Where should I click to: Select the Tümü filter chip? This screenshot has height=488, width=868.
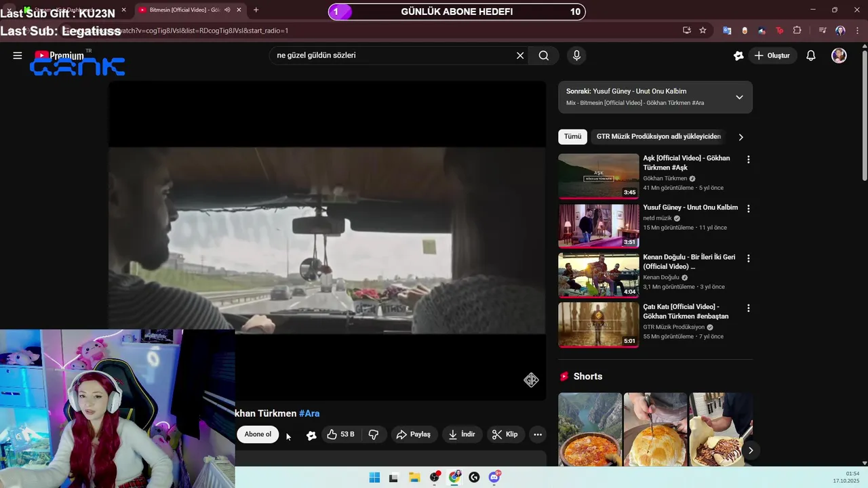click(572, 136)
